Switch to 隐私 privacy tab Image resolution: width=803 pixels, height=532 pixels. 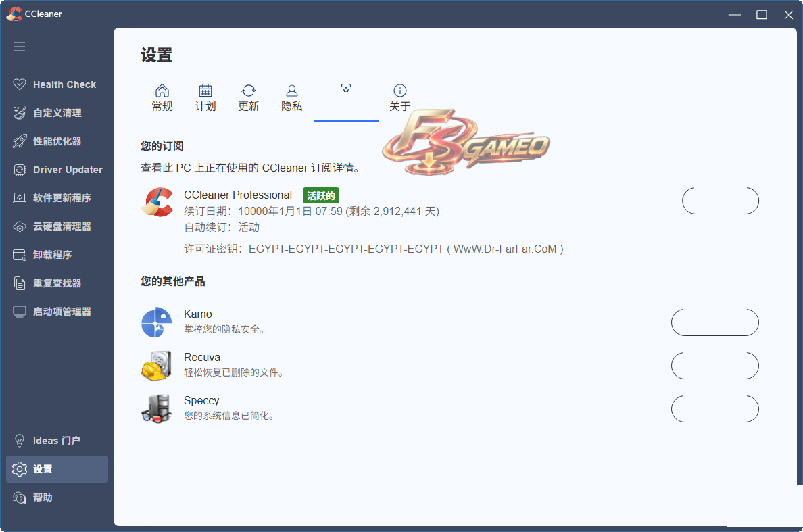pos(292,98)
